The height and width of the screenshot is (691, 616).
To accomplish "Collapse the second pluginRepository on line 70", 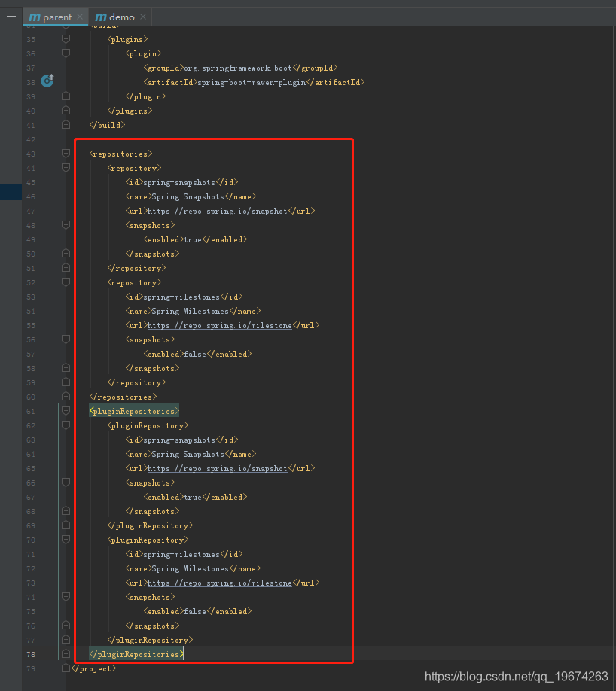I will click(x=66, y=540).
